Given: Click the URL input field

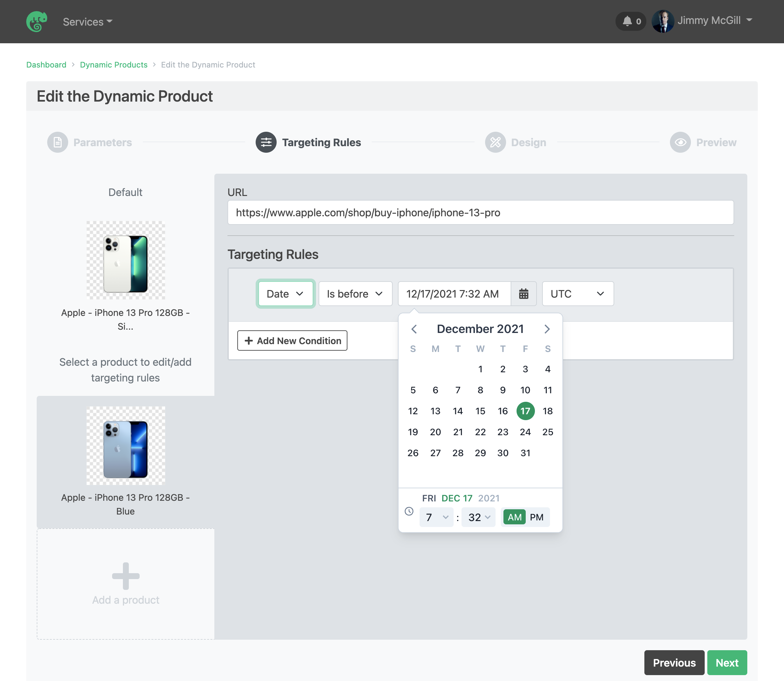Looking at the screenshot, I should [x=480, y=212].
